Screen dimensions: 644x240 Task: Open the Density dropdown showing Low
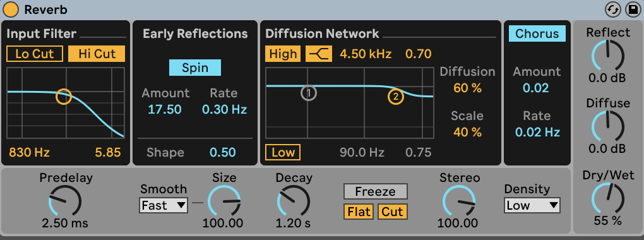(x=532, y=205)
